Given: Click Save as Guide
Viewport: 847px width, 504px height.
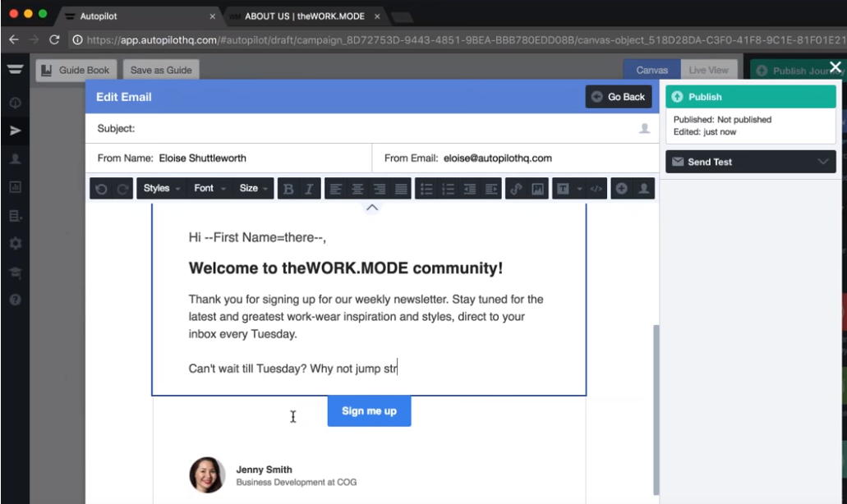Looking at the screenshot, I should pyautogui.click(x=161, y=70).
